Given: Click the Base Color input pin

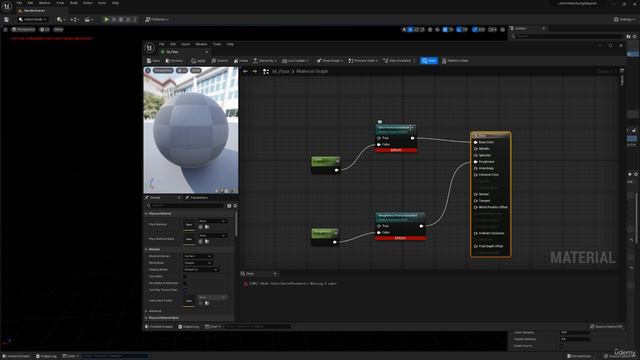Looking at the screenshot, I should click(x=476, y=142).
